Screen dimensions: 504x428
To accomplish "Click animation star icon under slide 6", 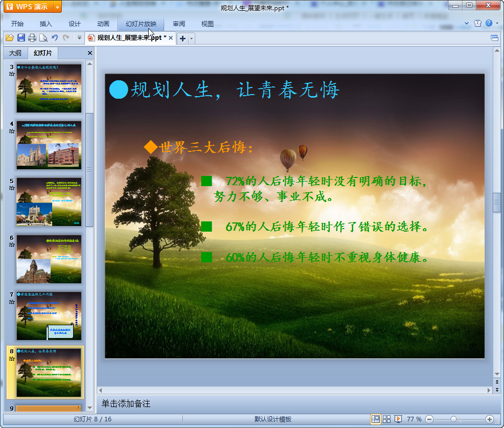I will (12, 245).
